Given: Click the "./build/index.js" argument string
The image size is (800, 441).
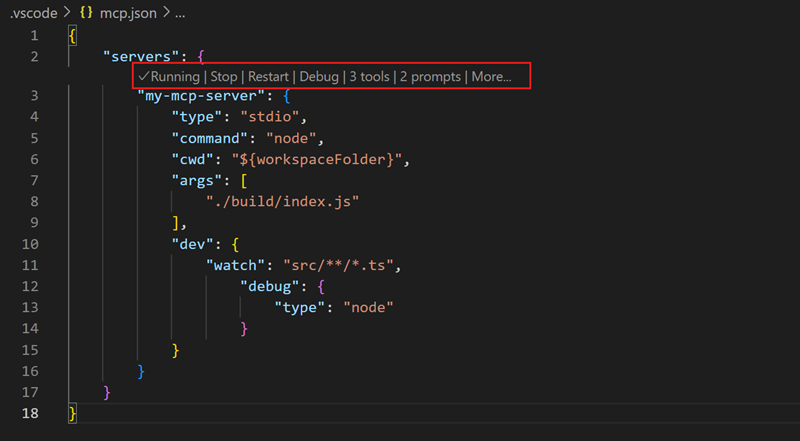Looking at the screenshot, I should 282,201.
